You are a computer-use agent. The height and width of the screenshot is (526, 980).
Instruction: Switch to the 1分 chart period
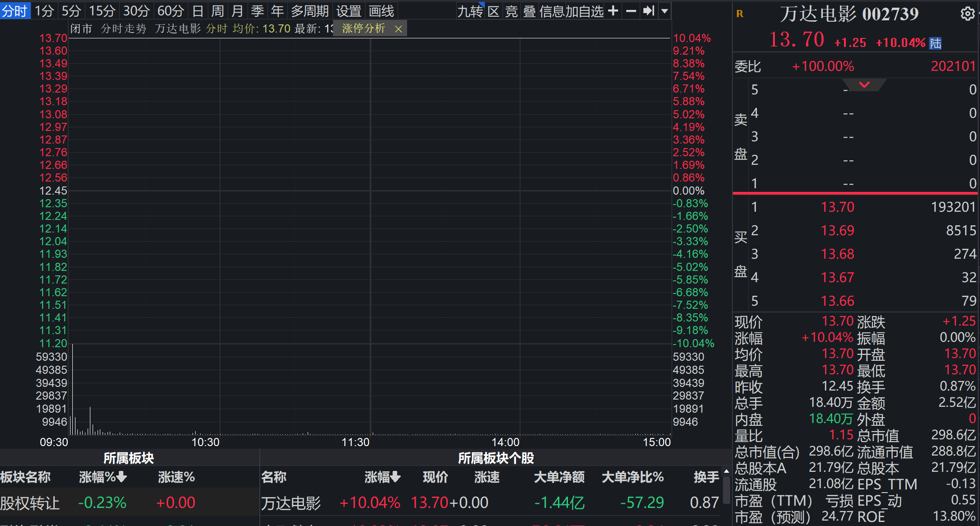[x=44, y=11]
